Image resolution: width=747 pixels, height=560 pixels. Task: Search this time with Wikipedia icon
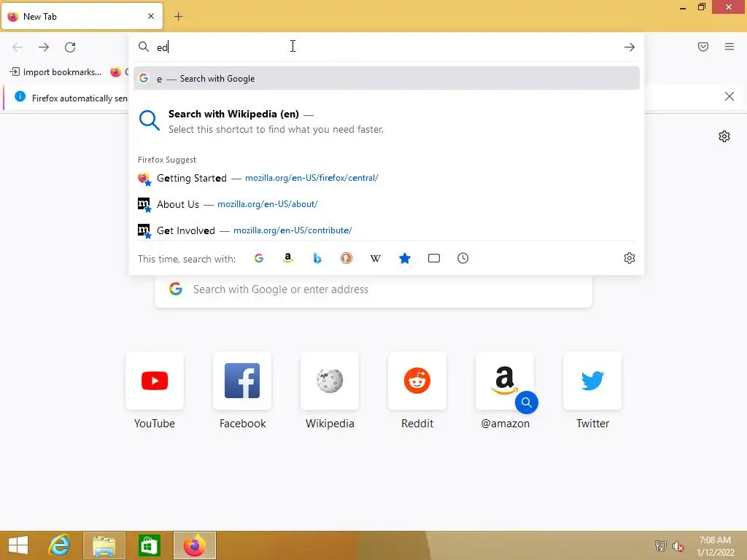(x=376, y=258)
